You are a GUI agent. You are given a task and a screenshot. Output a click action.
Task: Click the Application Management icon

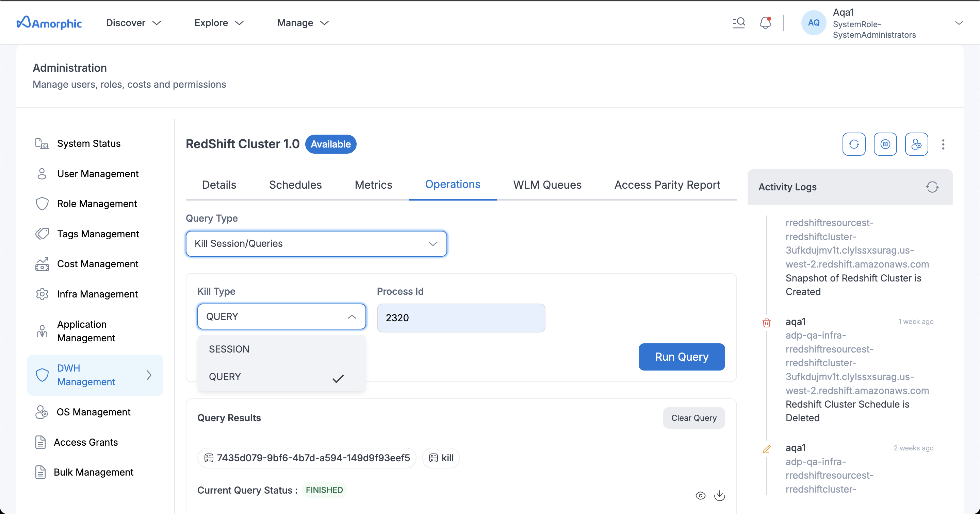[x=42, y=331]
